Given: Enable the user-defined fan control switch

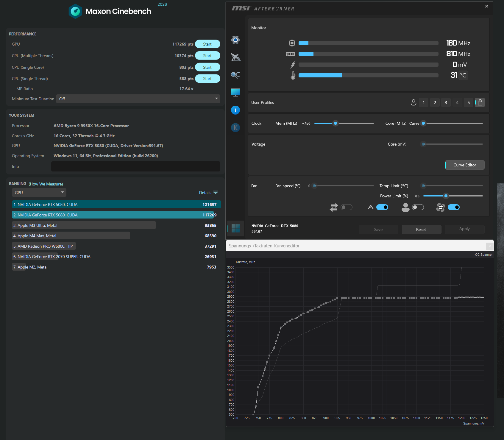Looking at the screenshot, I should tap(418, 207).
